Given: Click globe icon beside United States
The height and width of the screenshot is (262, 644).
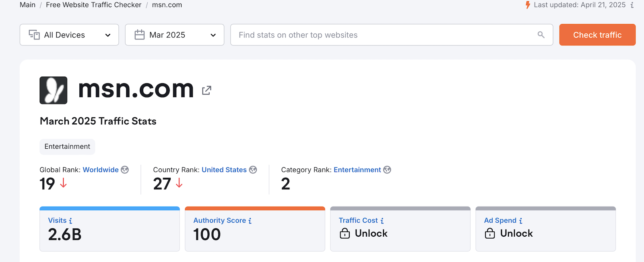Looking at the screenshot, I should pos(253,170).
